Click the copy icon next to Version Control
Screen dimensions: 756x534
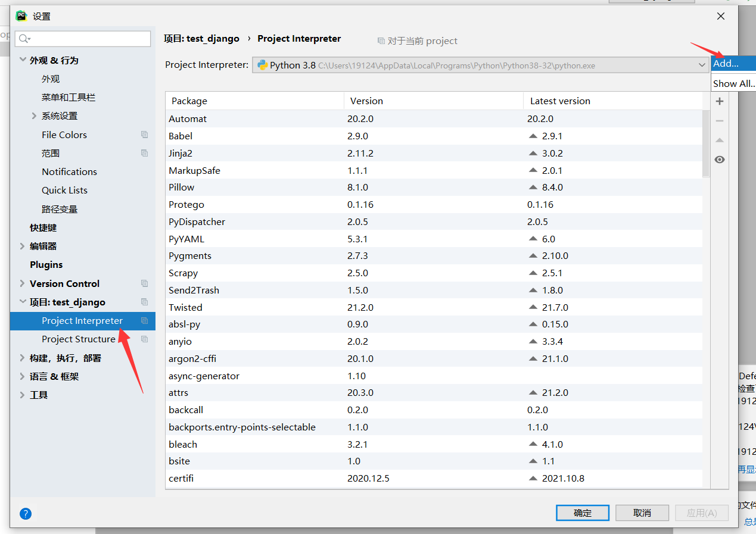coord(144,283)
